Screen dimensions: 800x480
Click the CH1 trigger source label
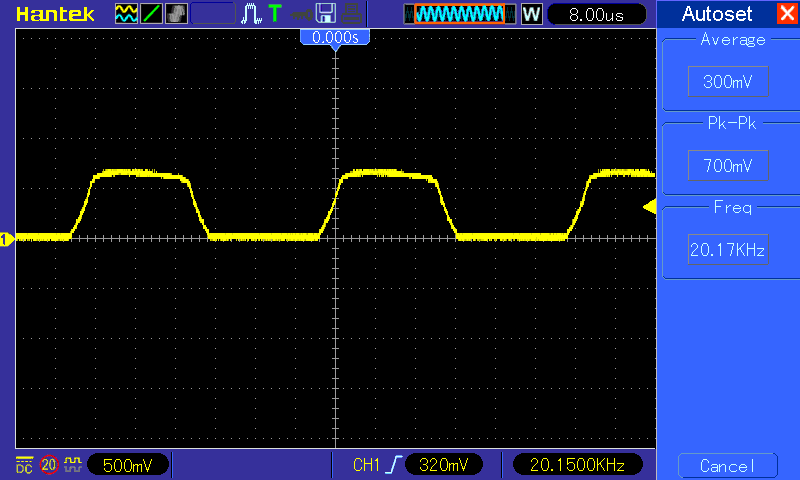pos(366,465)
